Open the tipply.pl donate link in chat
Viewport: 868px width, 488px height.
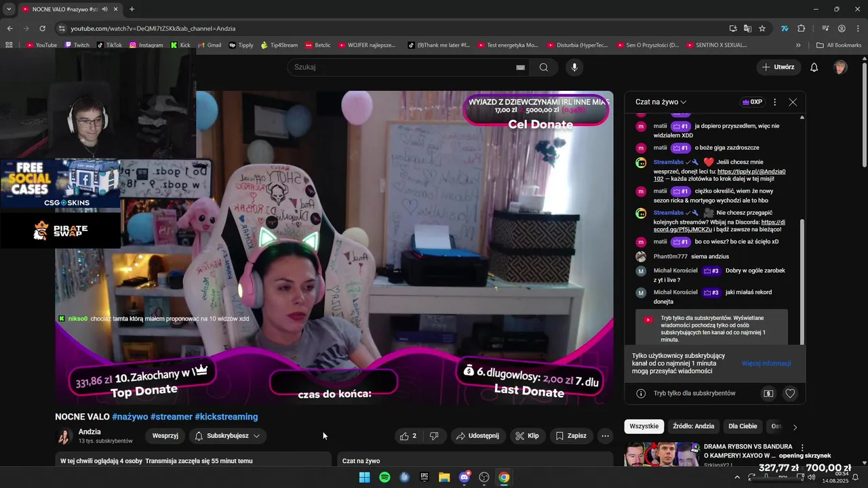click(751, 171)
